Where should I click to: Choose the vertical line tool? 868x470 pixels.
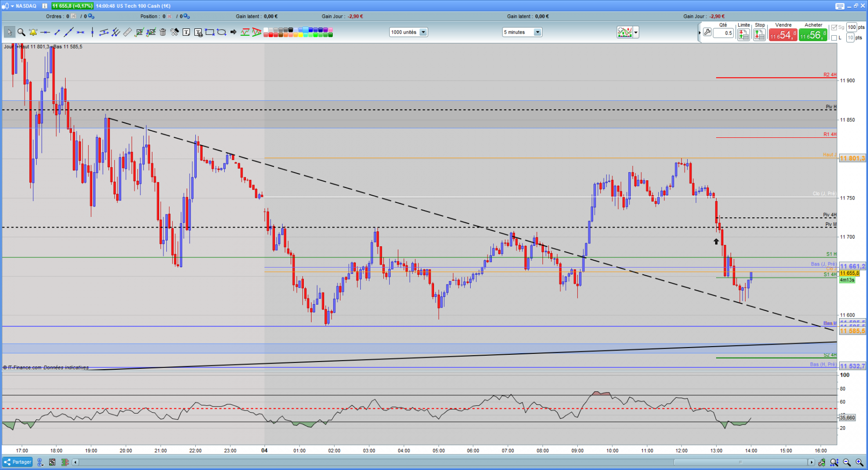click(92, 32)
